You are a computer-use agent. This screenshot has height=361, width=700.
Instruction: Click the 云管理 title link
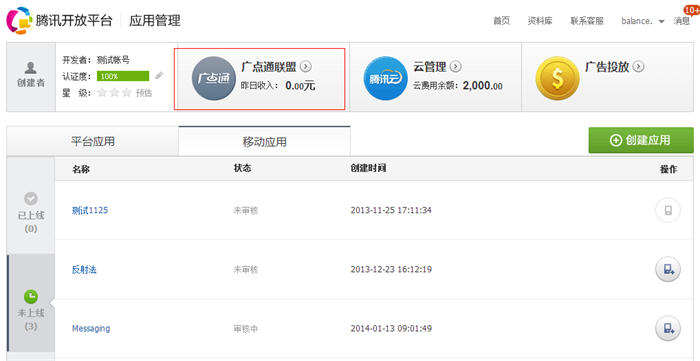coord(429,67)
